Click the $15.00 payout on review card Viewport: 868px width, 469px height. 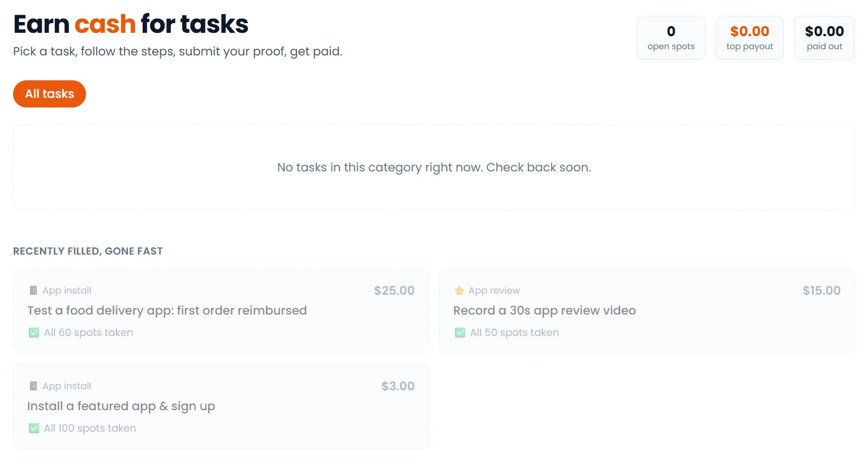(x=822, y=290)
